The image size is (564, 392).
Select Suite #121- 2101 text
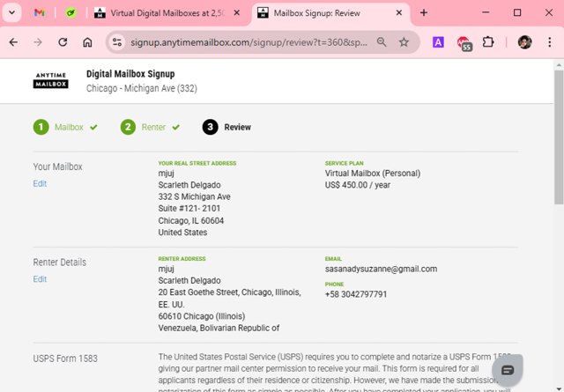coord(189,209)
